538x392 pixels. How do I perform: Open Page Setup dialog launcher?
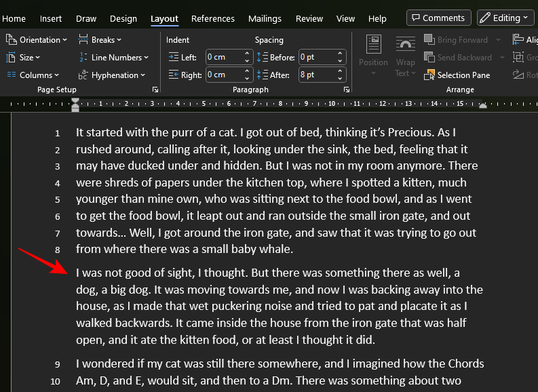point(155,90)
